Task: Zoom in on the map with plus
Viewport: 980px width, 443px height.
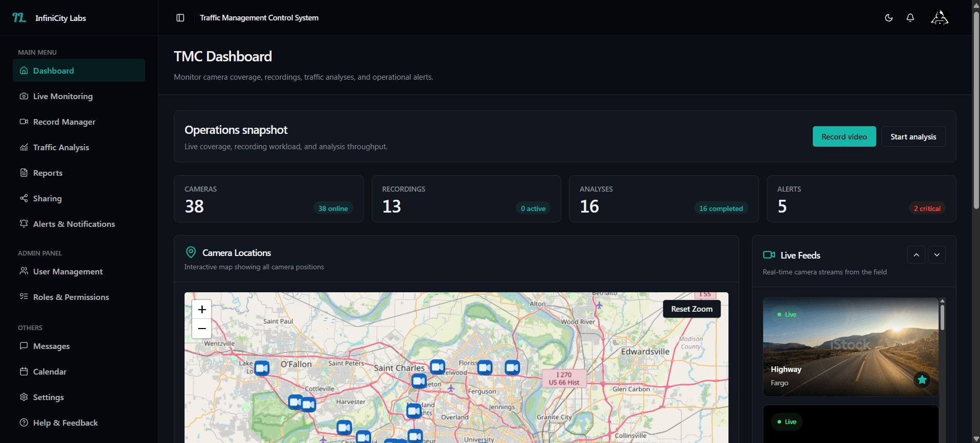Action: click(x=202, y=309)
